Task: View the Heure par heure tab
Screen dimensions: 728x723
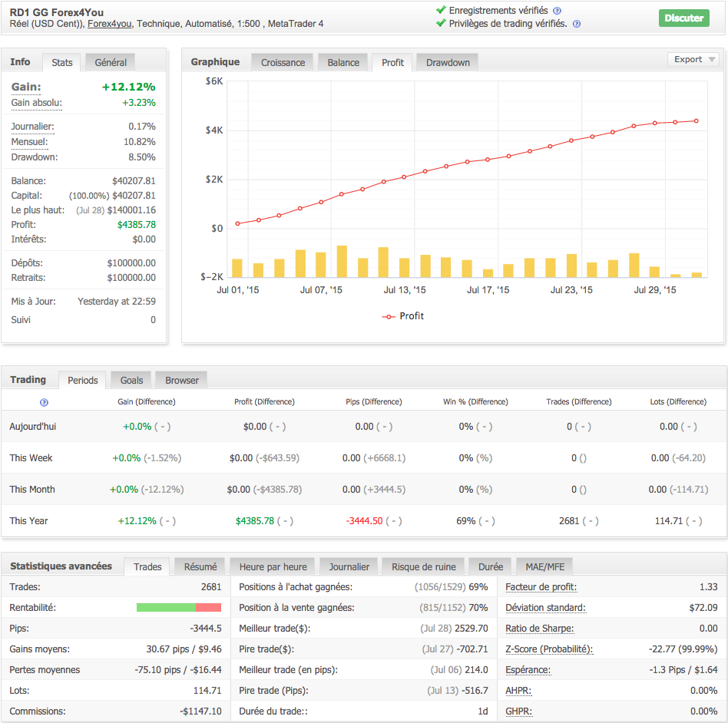Action: [x=273, y=567]
